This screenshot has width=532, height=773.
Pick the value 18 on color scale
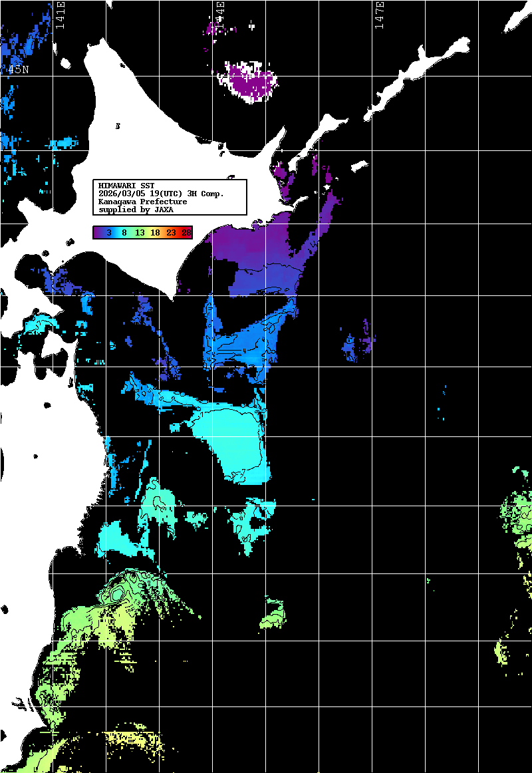click(155, 232)
